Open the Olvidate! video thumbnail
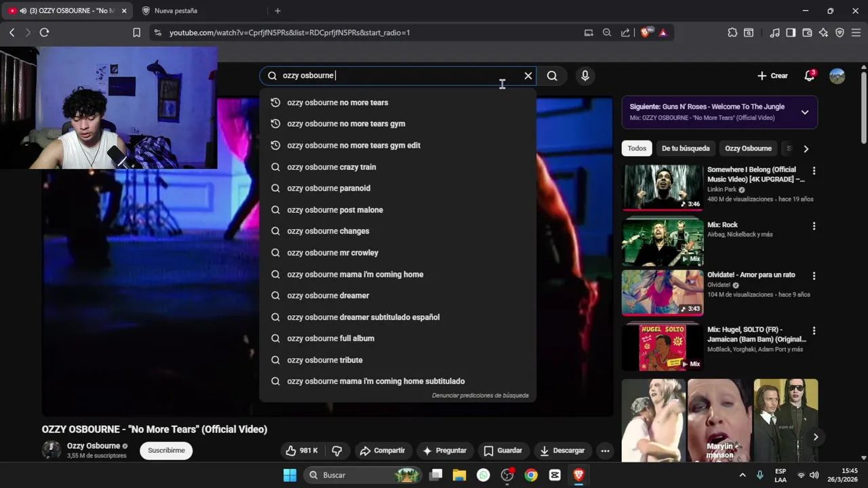The height and width of the screenshot is (488, 868). click(663, 293)
